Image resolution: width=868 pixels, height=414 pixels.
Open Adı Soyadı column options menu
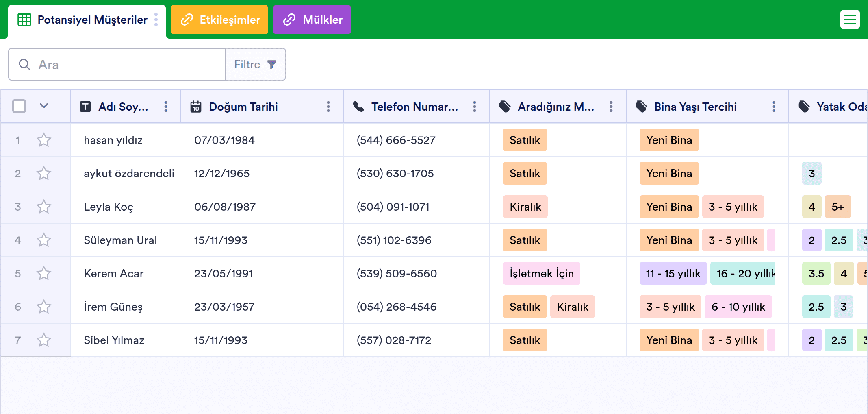166,107
